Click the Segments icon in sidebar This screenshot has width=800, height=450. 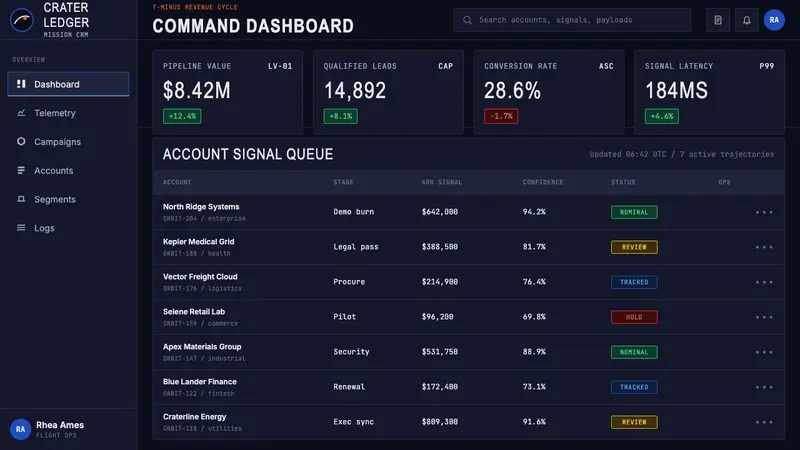coord(21,199)
